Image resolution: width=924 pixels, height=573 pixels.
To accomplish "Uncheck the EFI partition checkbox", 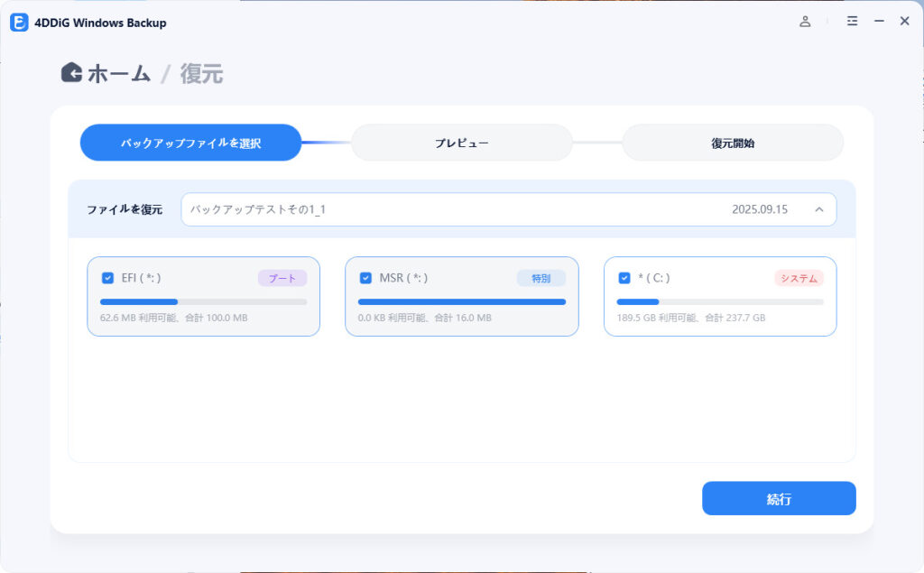I will (x=107, y=278).
